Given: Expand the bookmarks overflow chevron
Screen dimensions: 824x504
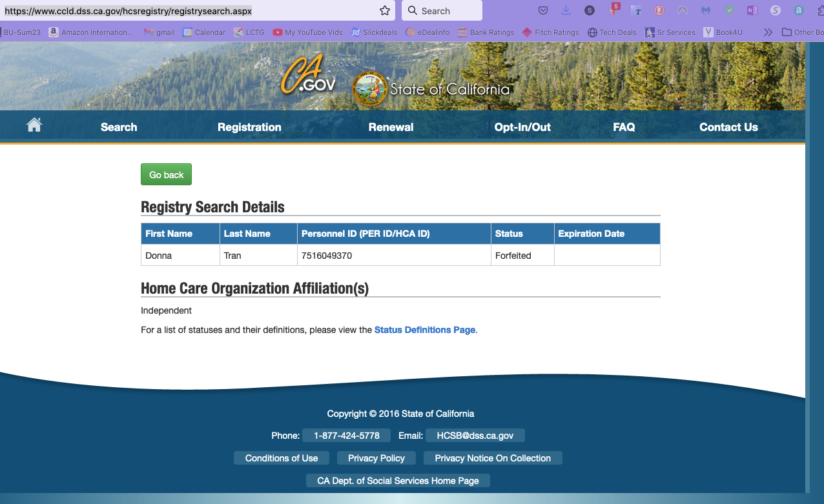Looking at the screenshot, I should pos(768,32).
